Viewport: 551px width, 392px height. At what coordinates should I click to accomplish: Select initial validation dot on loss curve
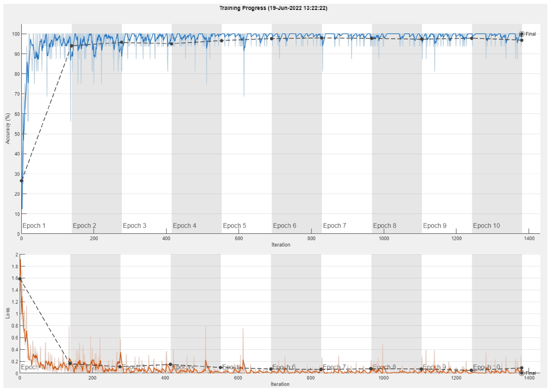[20, 279]
